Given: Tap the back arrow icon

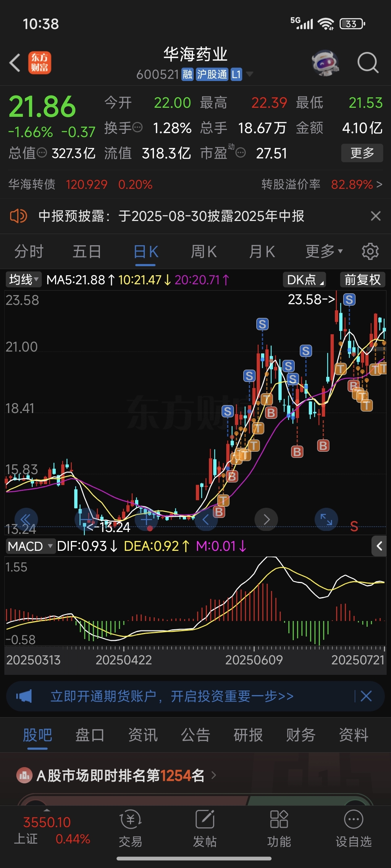Looking at the screenshot, I should [14, 63].
